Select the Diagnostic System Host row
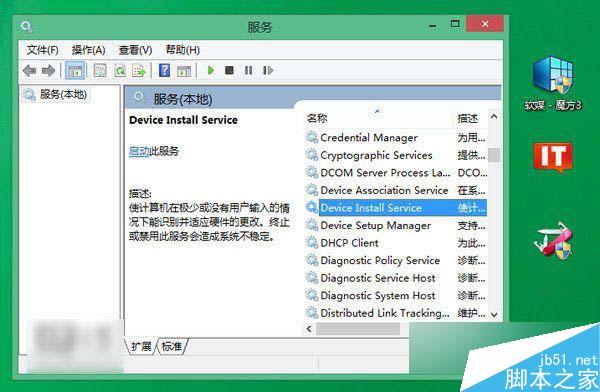 (x=396, y=296)
